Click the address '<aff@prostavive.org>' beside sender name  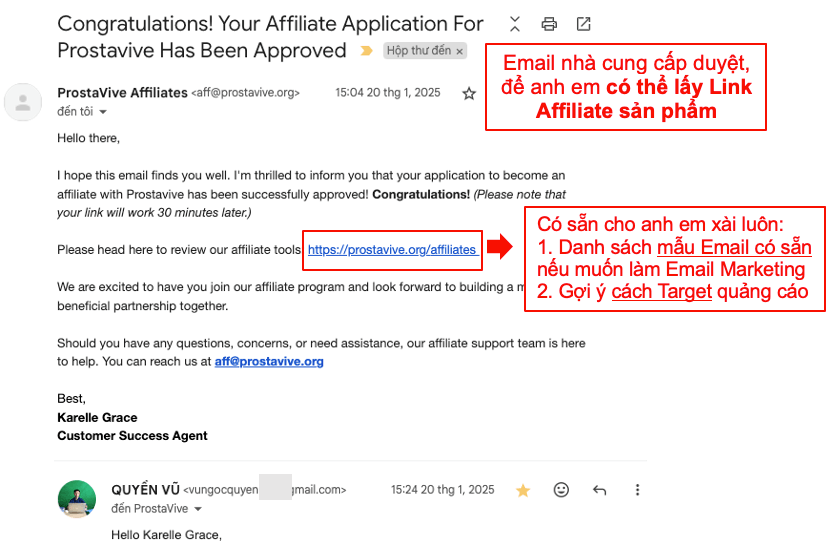point(245,93)
